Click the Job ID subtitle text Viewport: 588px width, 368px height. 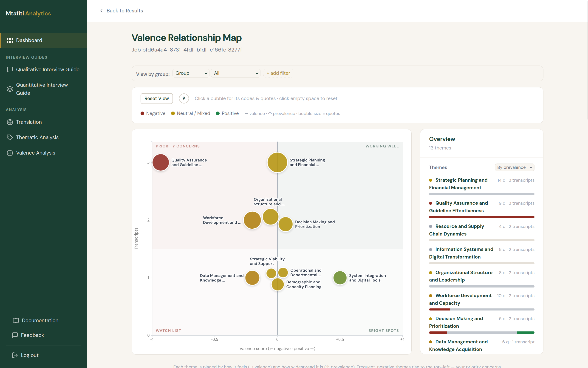[x=187, y=50]
